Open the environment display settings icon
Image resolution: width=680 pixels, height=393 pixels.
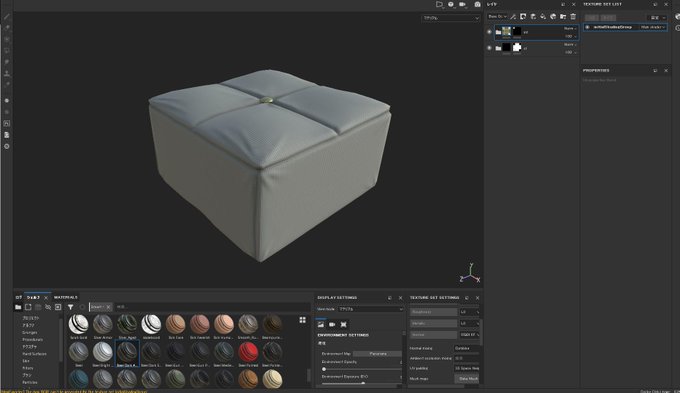point(320,324)
